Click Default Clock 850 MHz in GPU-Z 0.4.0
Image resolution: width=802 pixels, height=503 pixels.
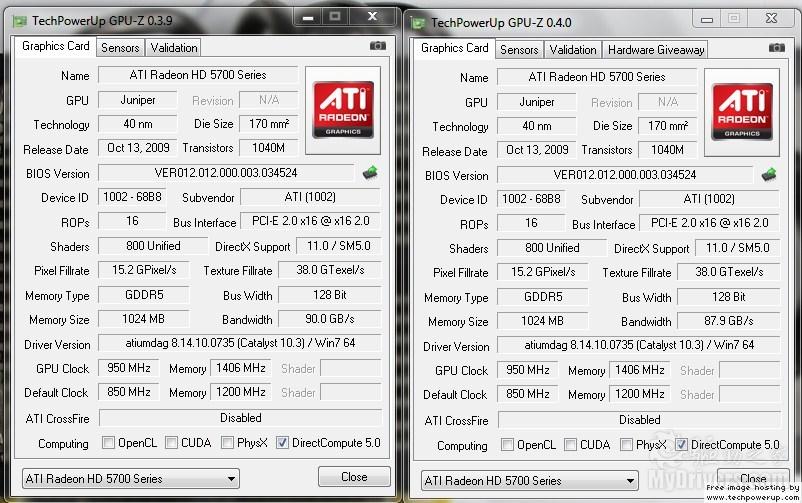pyautogui.click(x=527, y=394)
